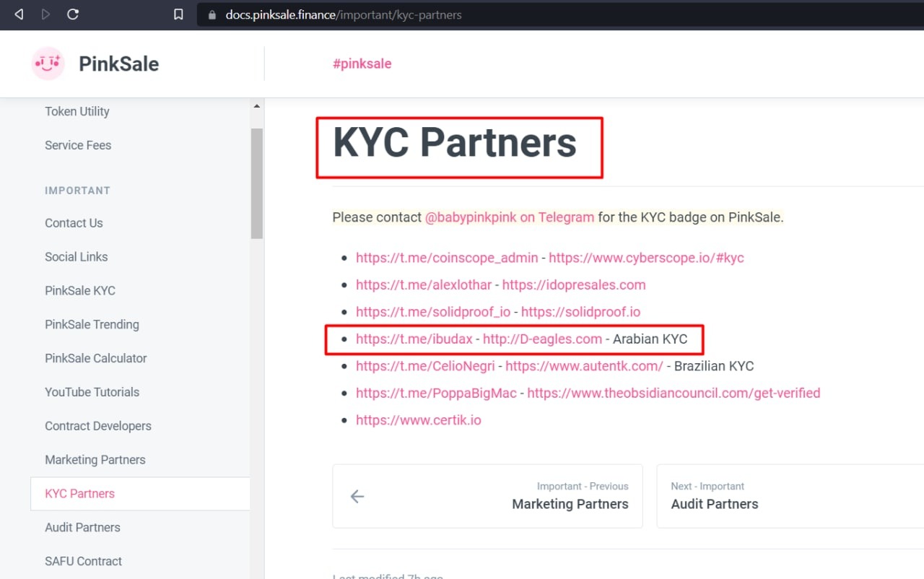Click the sidebar scrollbar thumb

256,183
